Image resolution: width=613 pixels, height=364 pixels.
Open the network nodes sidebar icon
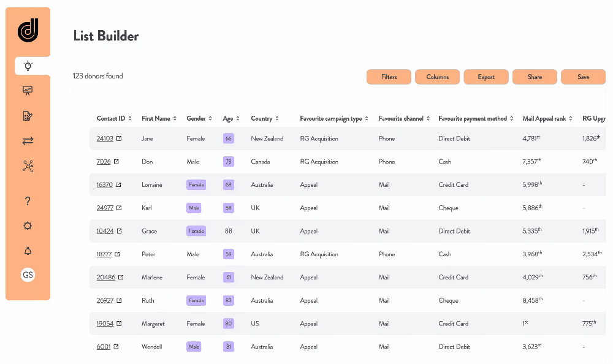(x=28, y=166)
